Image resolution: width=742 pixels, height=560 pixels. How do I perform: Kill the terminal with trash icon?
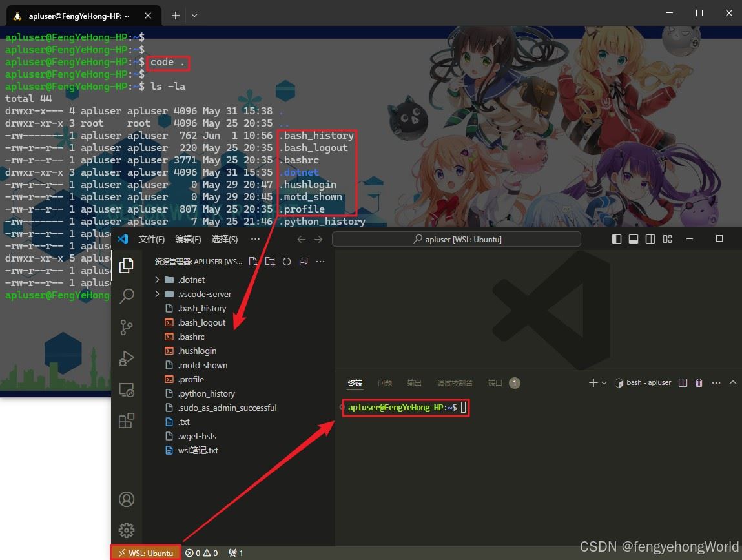[x=699, y=382]
